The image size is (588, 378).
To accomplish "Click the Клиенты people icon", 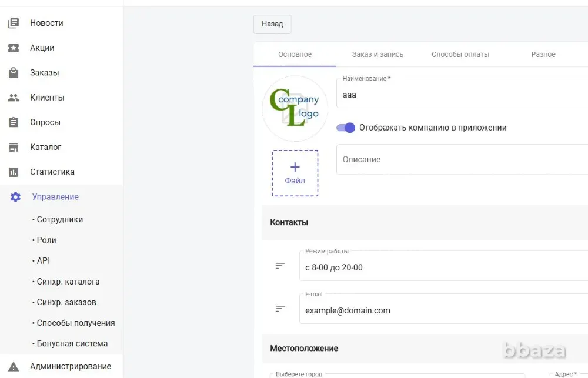I will [x=14, y=98].
